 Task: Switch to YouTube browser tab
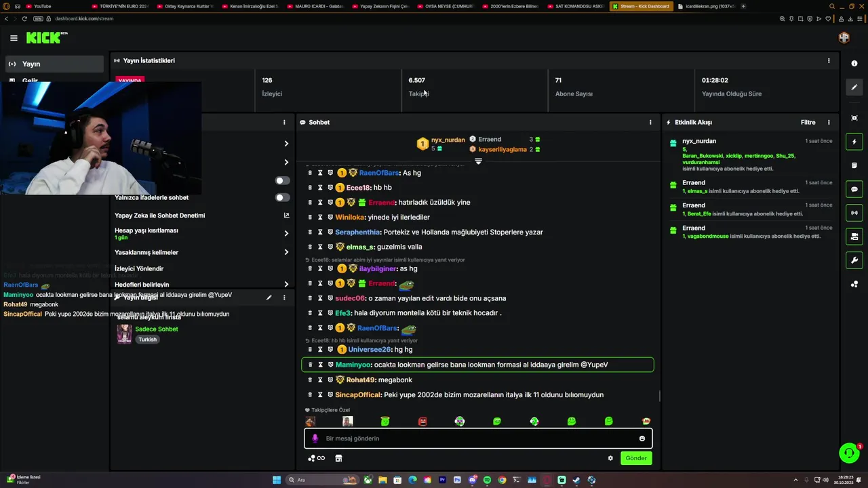56,6
